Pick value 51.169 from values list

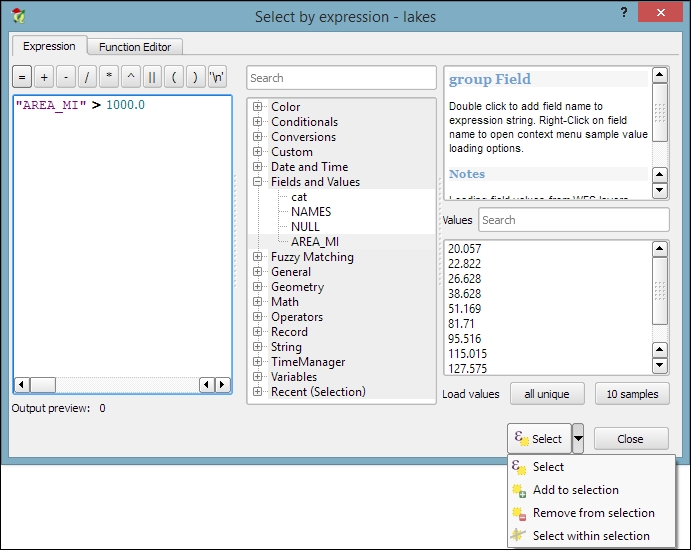tap(464, 308)
